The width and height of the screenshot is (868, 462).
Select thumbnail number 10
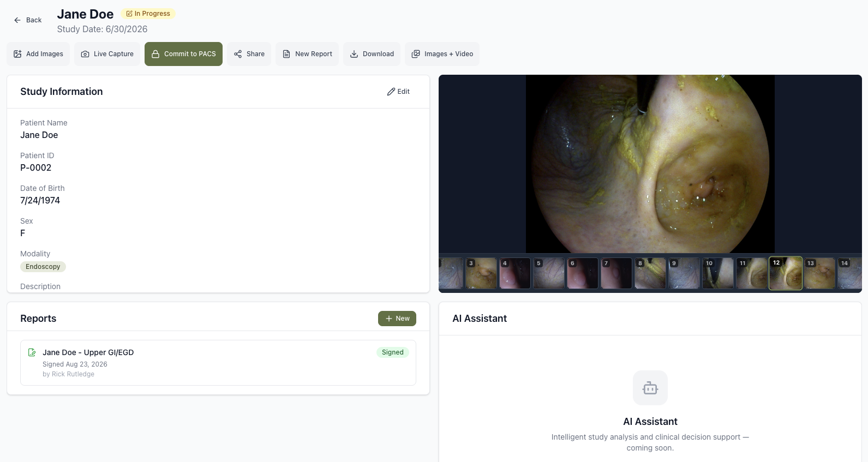click(717, 273)
